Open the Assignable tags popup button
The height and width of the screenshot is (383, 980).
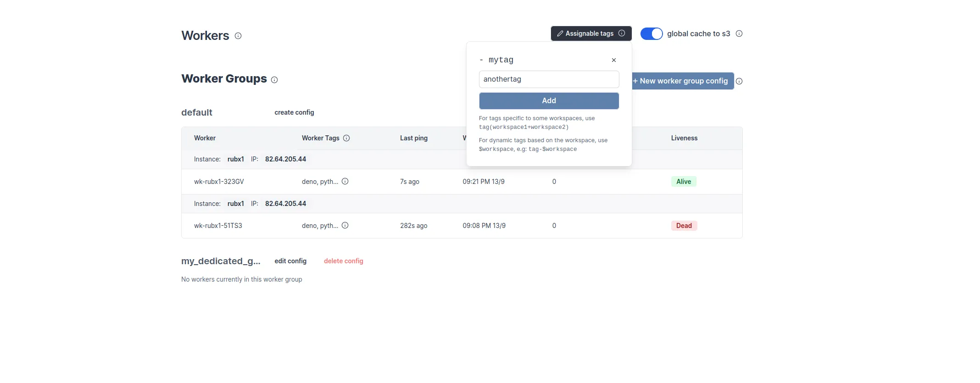coord(585,33)
